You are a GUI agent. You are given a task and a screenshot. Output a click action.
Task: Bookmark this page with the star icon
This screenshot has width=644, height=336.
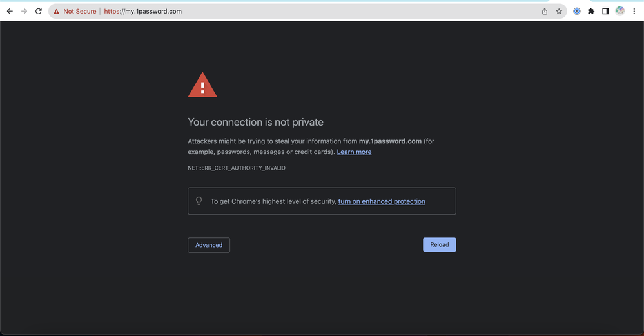[x=559, y=12]
